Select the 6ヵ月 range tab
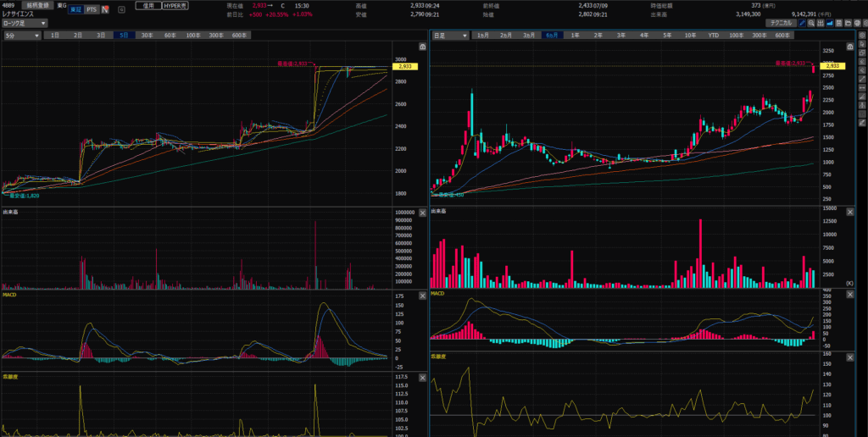 point(552,36)
